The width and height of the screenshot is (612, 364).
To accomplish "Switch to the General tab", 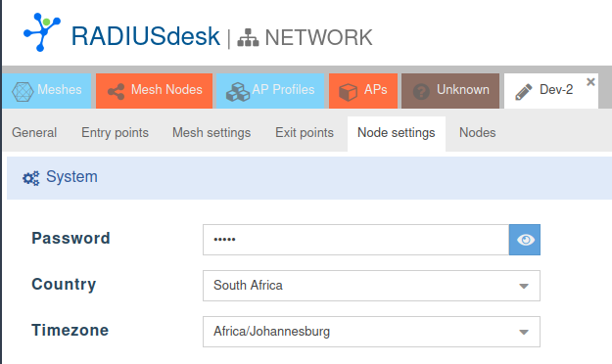I will [34, 133].
